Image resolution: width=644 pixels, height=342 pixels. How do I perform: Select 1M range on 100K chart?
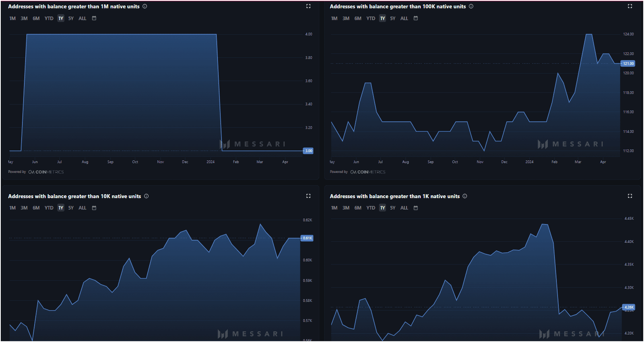(x=334, y=19)
